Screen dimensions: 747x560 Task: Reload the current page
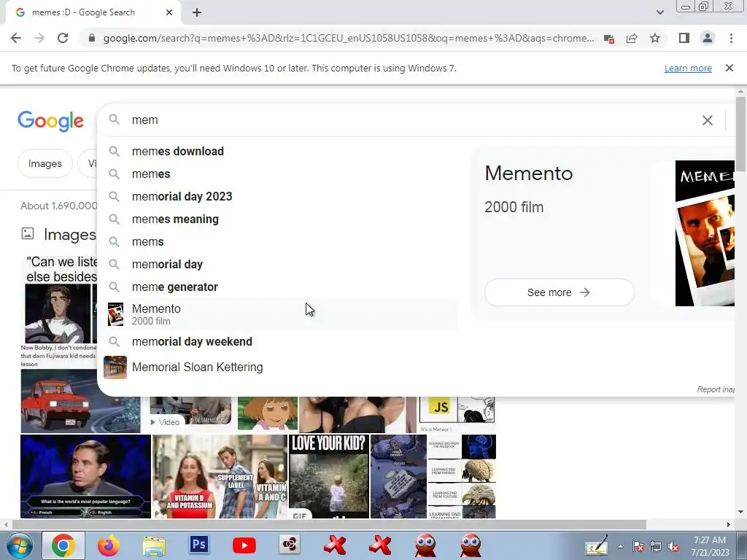click(63, 38)
